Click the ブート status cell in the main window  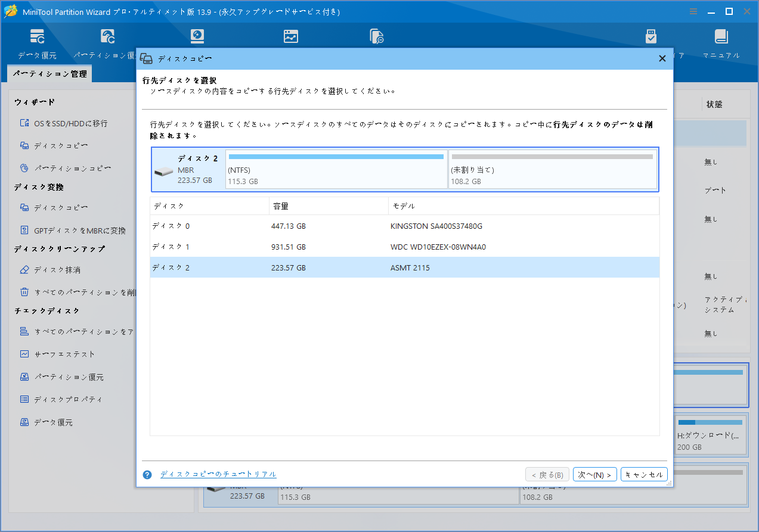pos(715,191)
